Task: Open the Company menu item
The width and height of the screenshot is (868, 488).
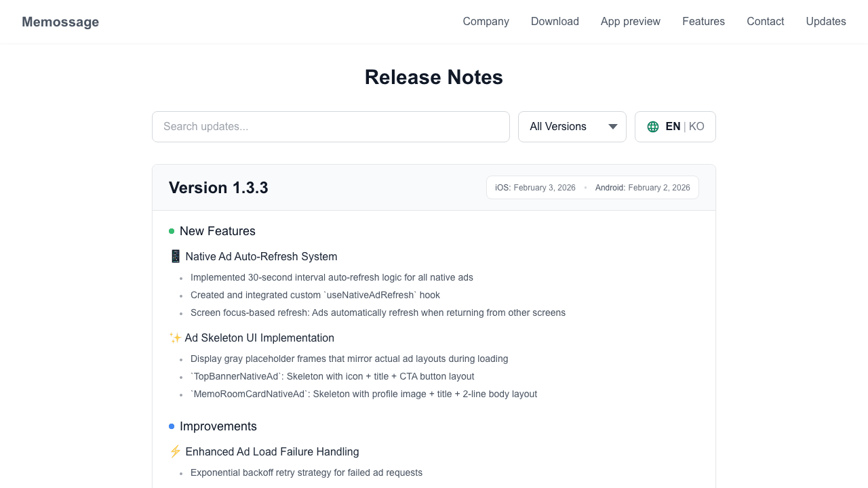Action: tap(486, 22)
